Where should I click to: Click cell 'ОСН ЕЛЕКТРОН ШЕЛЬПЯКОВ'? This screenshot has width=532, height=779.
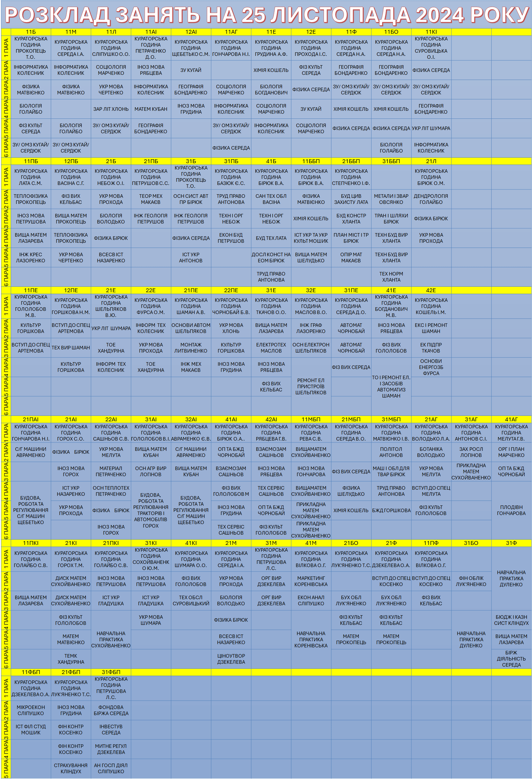point(311,348)
